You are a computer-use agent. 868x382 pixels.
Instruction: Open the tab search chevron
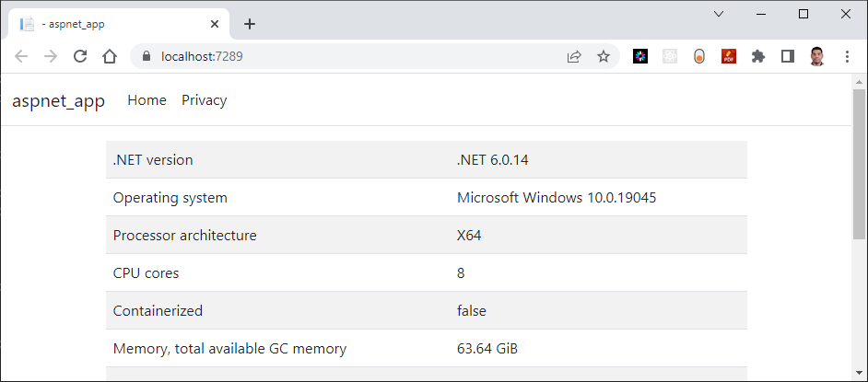tap(719, 15)
